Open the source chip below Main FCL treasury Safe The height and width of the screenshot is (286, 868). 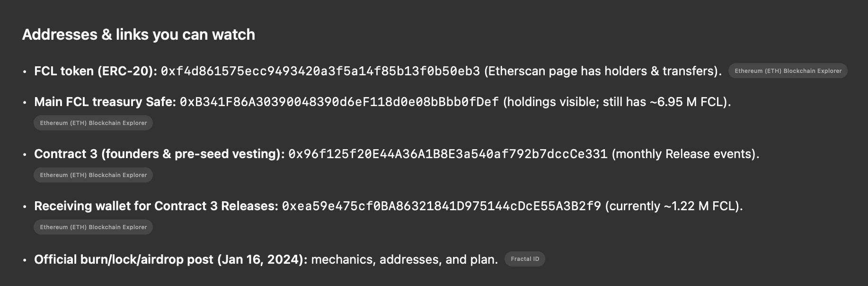pyautogui.click(x=93, y=123)
